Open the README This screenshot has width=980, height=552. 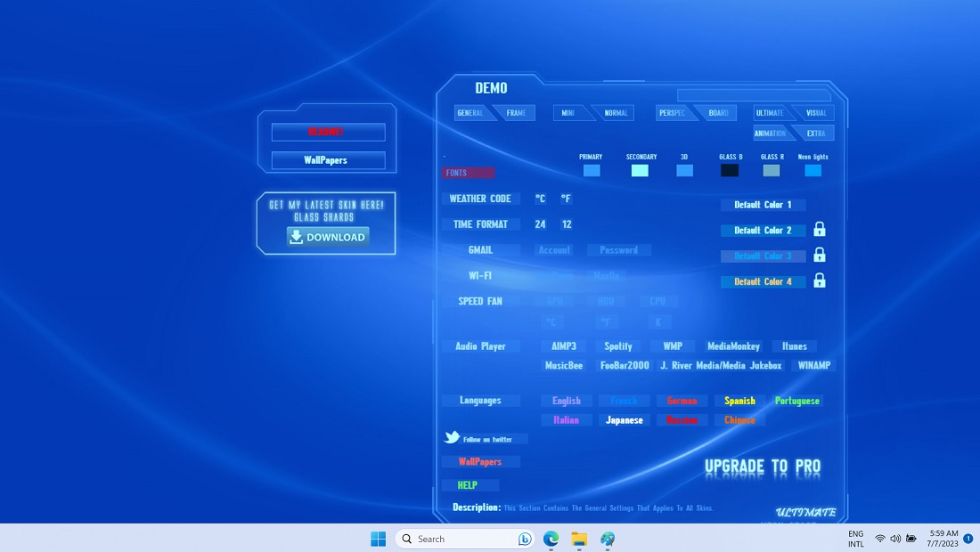pos(326,134)
